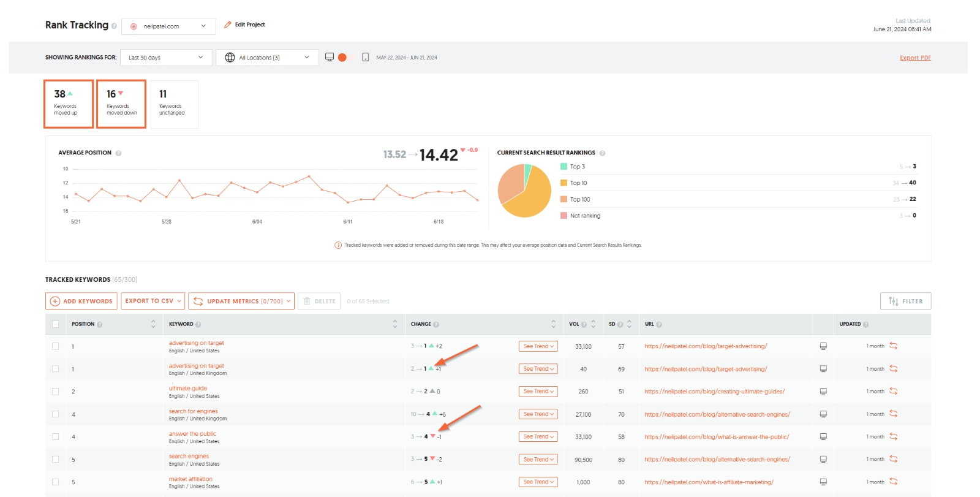This screenshot has width=980, height=497.
Task: Click the globe icon for locations
Action: coord(230,57)
